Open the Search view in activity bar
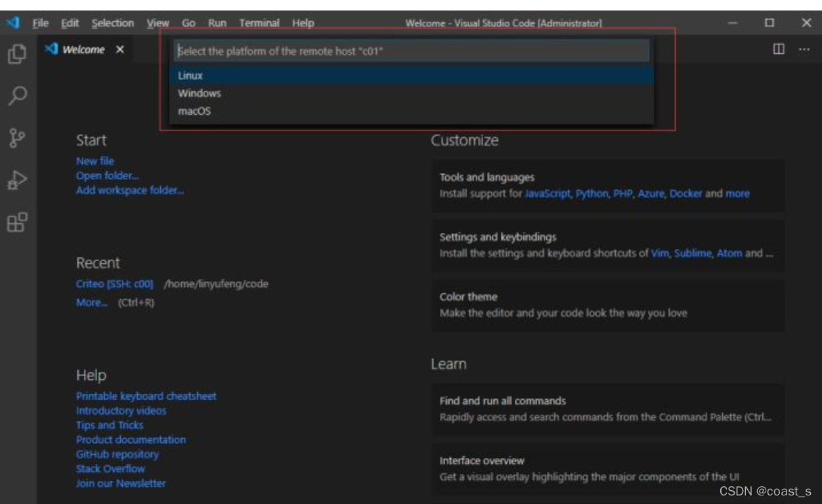822x504 pixels. (x=17, y=96)
